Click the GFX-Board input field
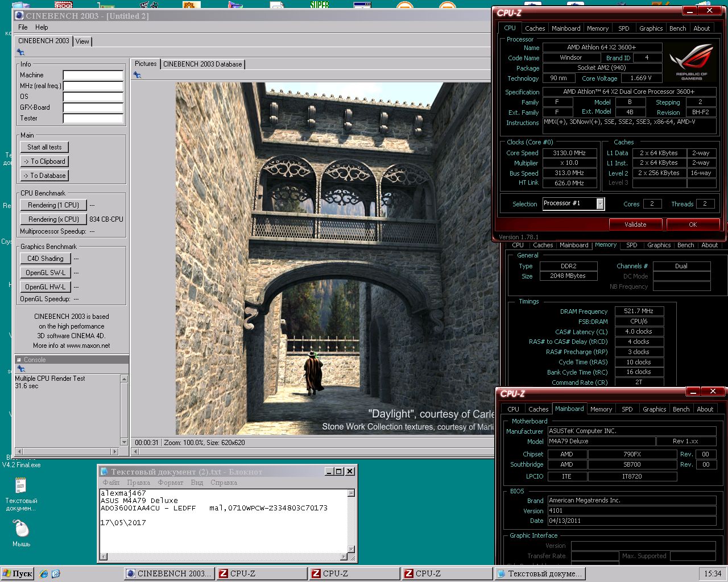The image size is (728, 582). coord(93,107)
